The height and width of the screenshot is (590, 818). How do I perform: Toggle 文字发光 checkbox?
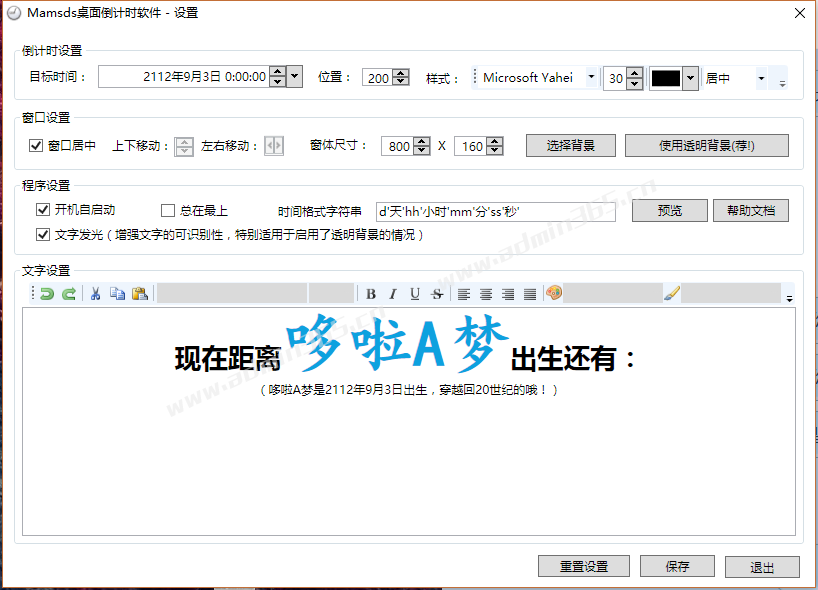[43, 235]
